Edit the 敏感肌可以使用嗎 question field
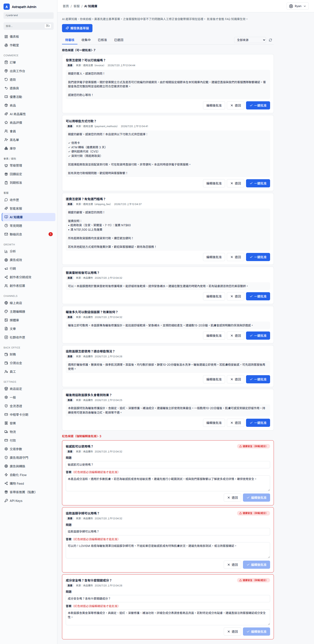Image resolution: width=314 pixels, height=644 pixels. pos(168,465)
